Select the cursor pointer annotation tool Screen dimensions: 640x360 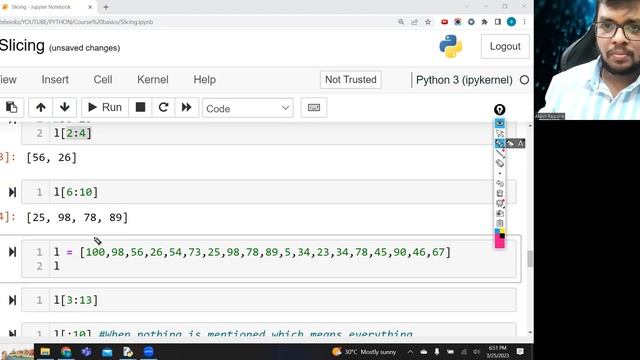(500, 133)
